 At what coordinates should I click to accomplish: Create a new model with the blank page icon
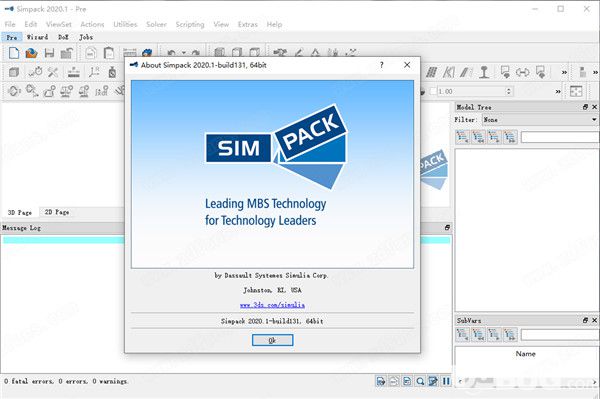click(x=14, y=53)
